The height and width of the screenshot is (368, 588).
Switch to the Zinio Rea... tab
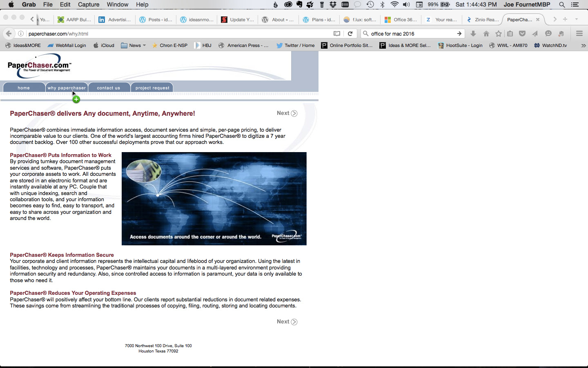[483, 19]
